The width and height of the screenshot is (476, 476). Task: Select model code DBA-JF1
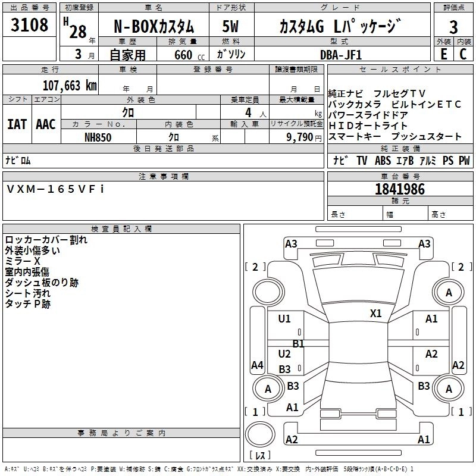point(341,55)
